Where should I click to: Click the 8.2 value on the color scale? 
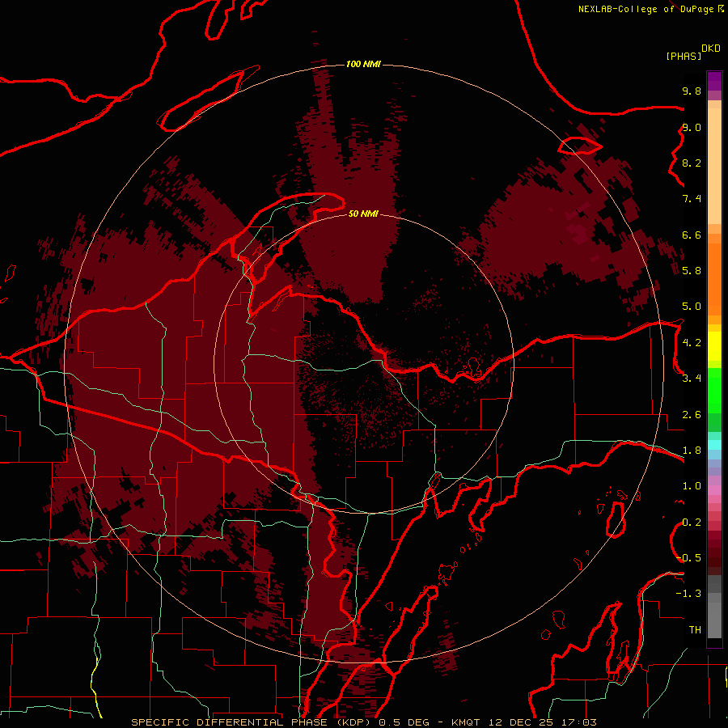[692, 163]
